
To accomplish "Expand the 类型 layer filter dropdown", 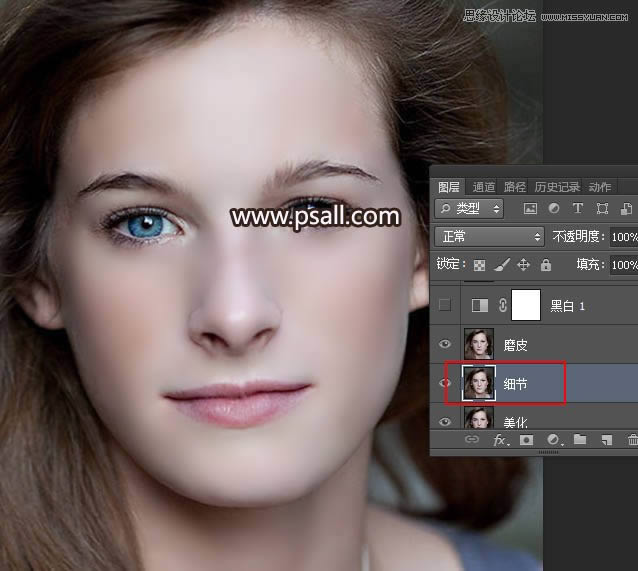I will pyautogui.click(x=470, y=209).
